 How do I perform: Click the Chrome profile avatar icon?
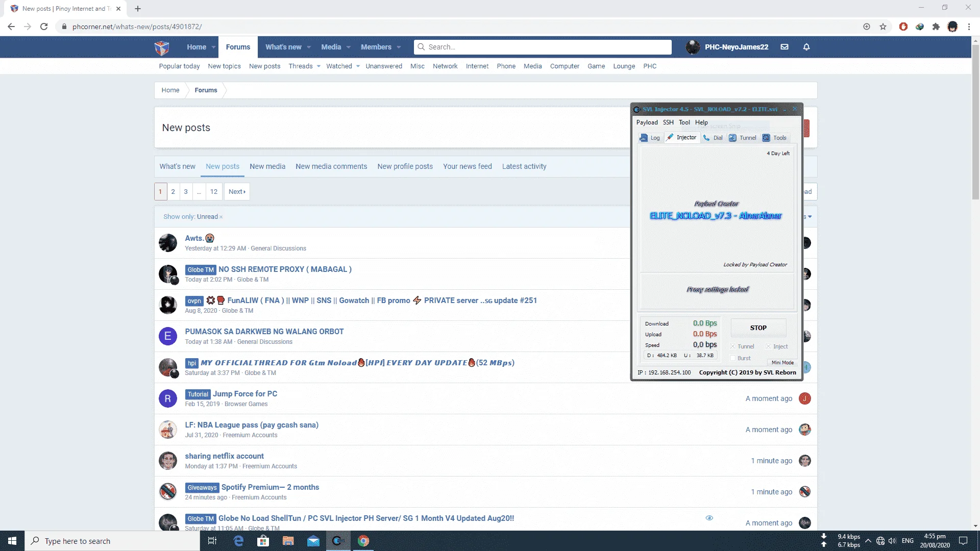click(x=952, y=27)
